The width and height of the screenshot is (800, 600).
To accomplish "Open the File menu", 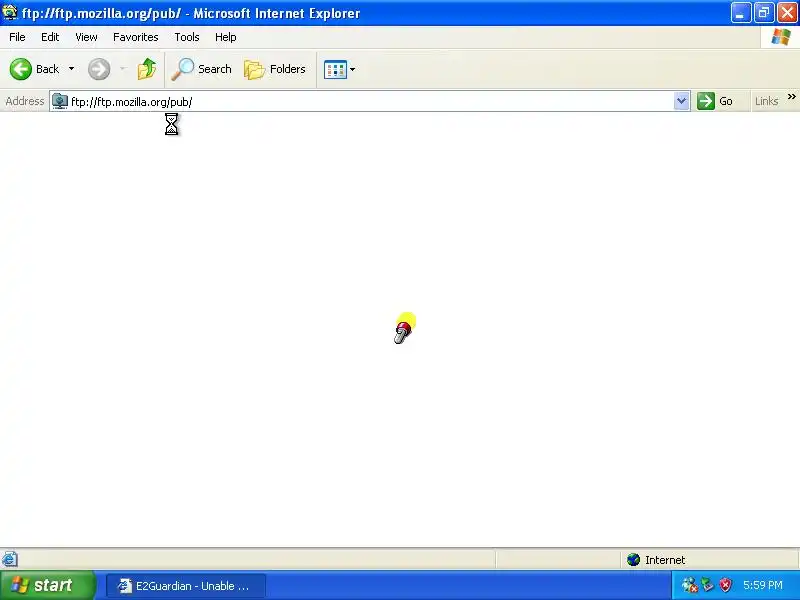I will (17, 37).
